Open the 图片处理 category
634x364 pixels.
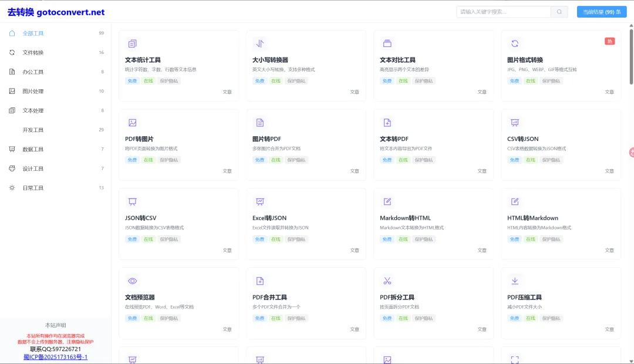(x=56, y=91)
